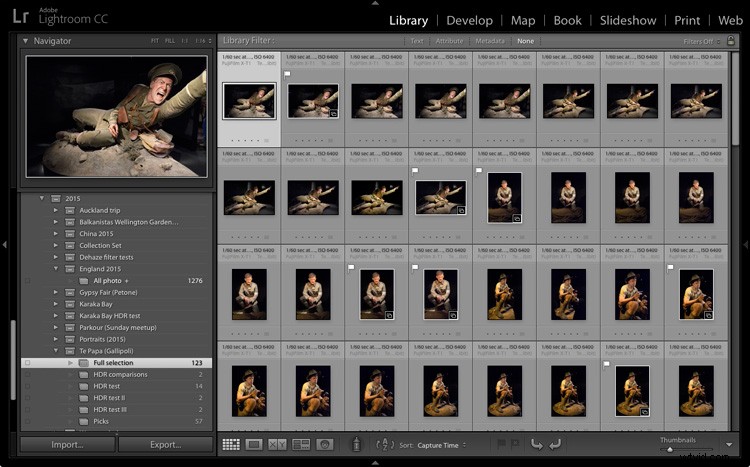
Task: Reverse sort direction with the A-Z icon
Action: (x=386, y=445)
